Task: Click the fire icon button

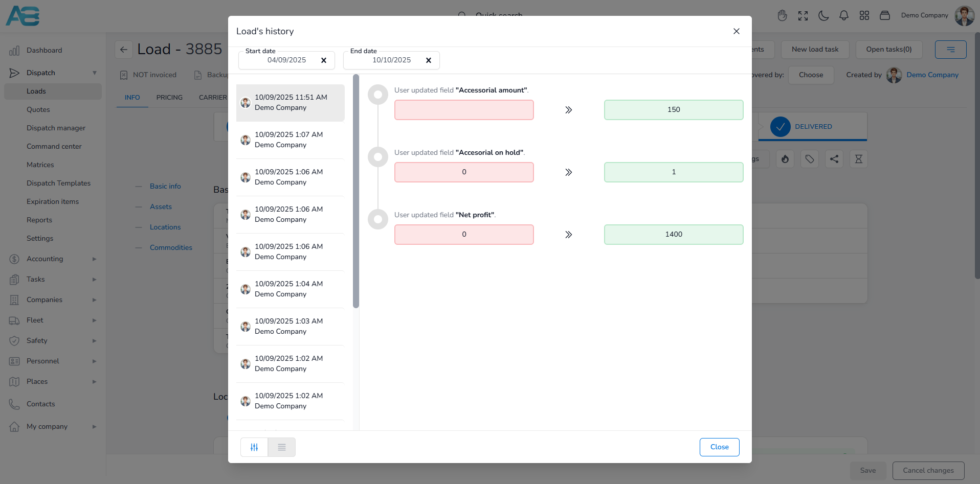Action: coord(785,159)
